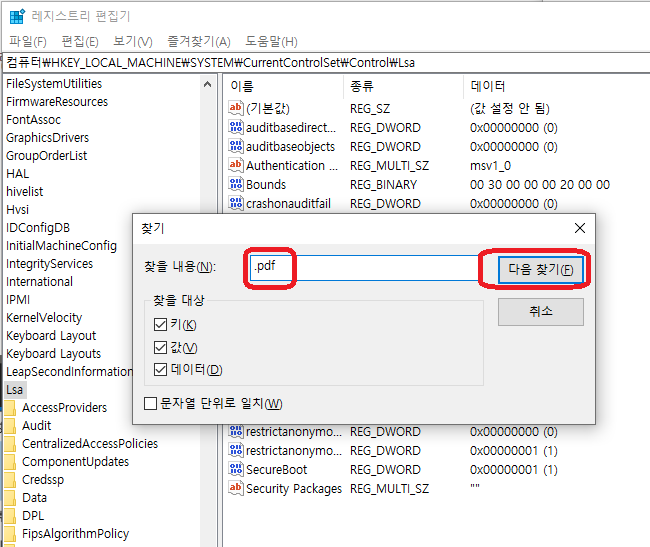Image resolution: width=650 pixels, height=547 pixels.
Task: Select the Lsa key in tree
Action: [15, 390]
